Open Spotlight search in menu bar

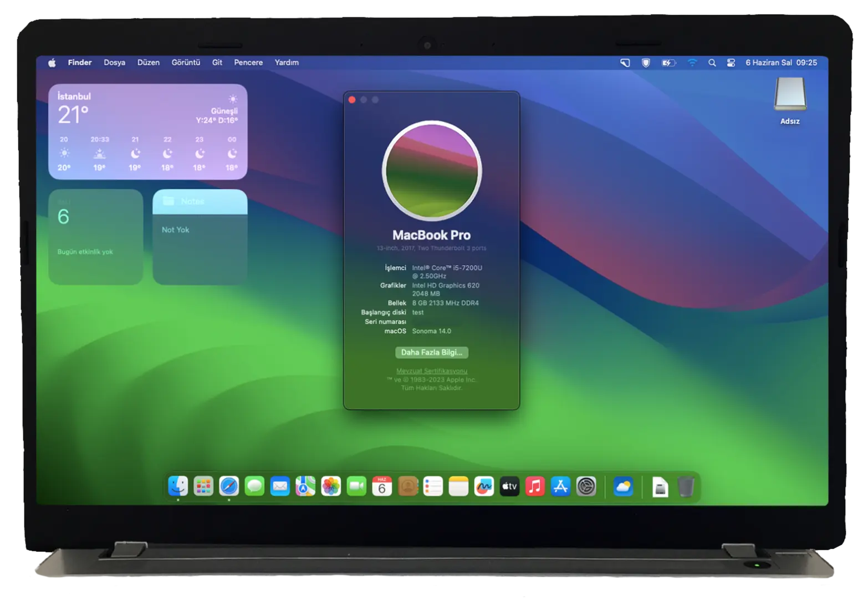tap(712, 63)
